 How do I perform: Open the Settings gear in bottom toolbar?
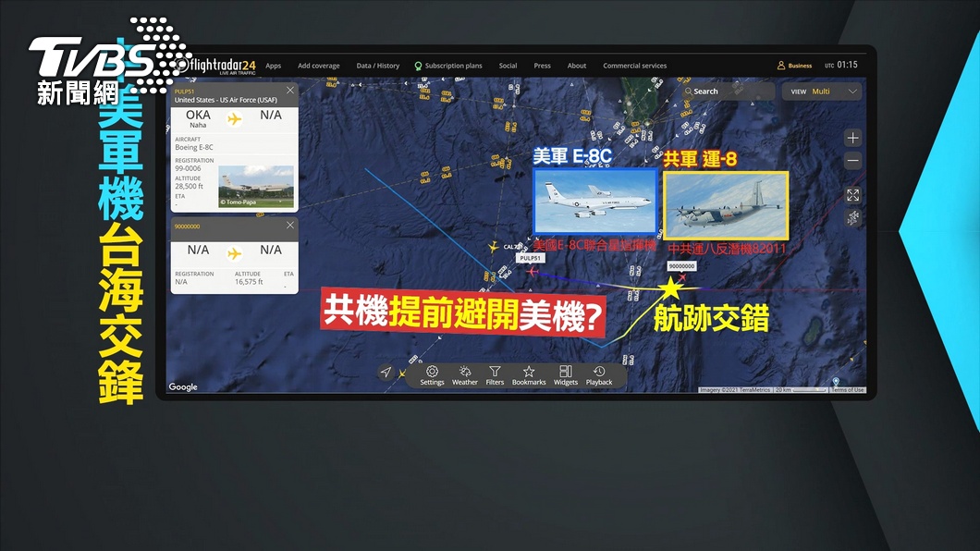tap(432, 375)
